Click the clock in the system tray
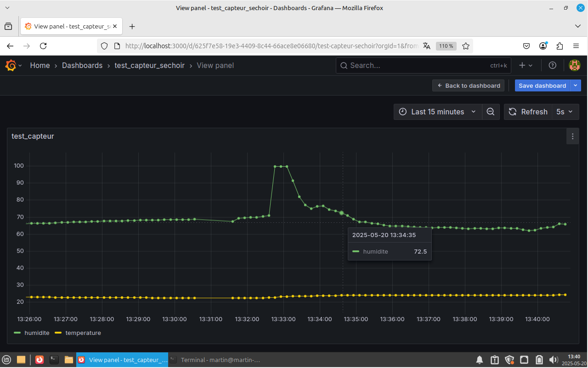This screenshot has height=368, width=588. (x=574, y=360)
